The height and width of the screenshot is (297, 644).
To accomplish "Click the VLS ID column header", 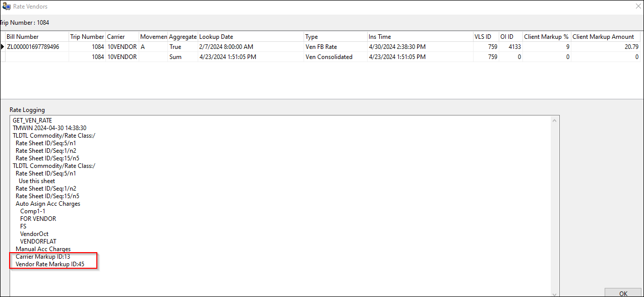I will (x=486, y=37).
